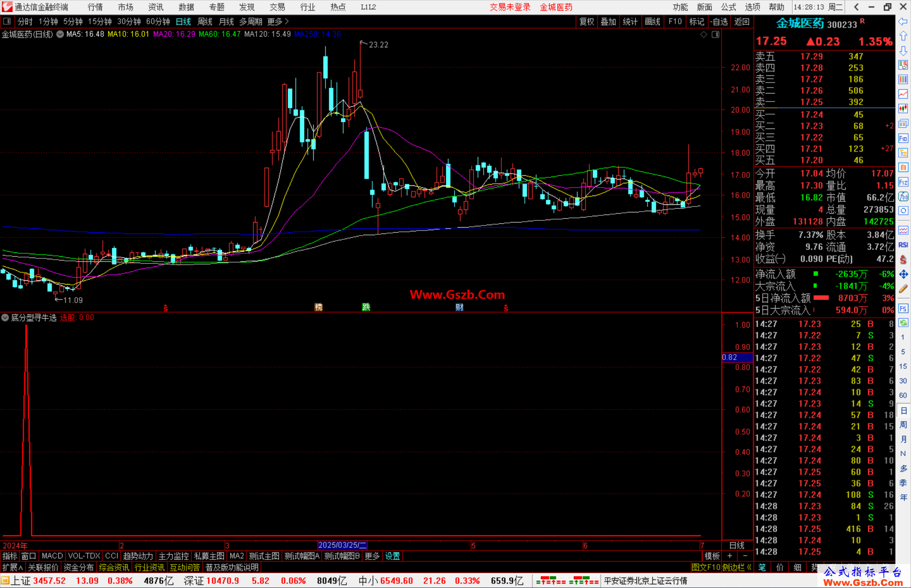Click the RSI indicator sidebar icon

[903, 245]
